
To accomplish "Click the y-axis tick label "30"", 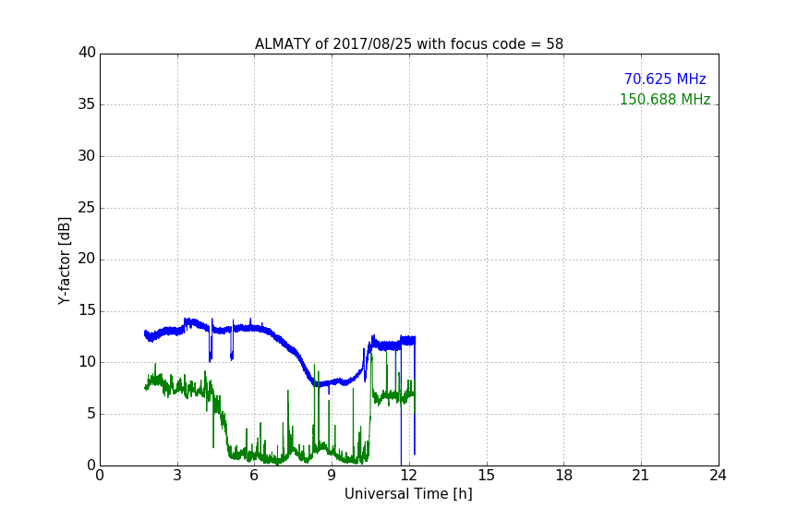I will [x=87, y=156].
